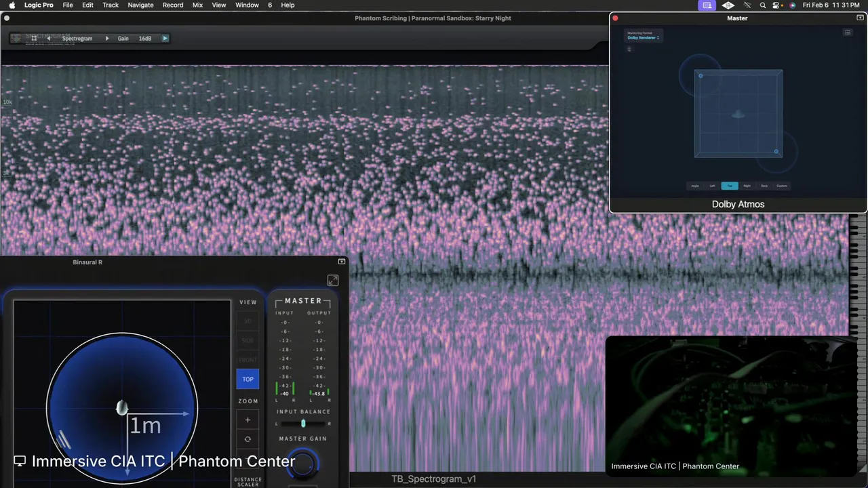
Task: Click the previous arrow left of Spectrogram
Action: point(48,39)
